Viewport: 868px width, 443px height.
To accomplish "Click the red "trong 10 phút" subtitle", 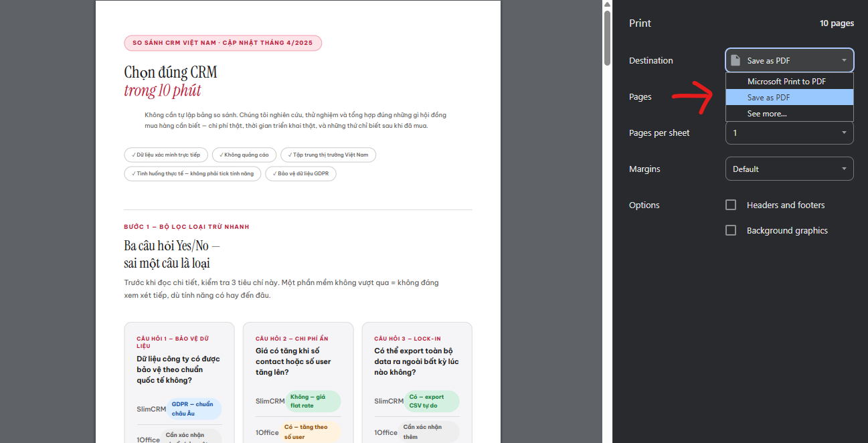I will pos(162,90).
